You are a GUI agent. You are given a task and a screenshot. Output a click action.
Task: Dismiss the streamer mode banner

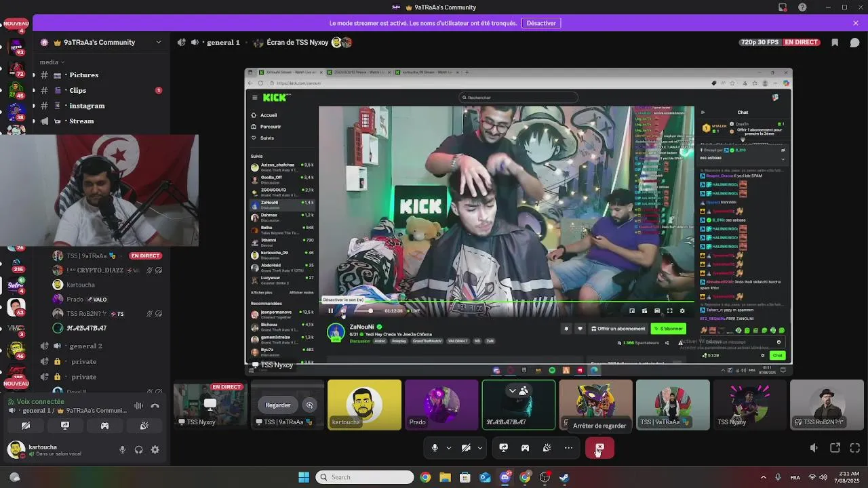click(x=856, y=23)
